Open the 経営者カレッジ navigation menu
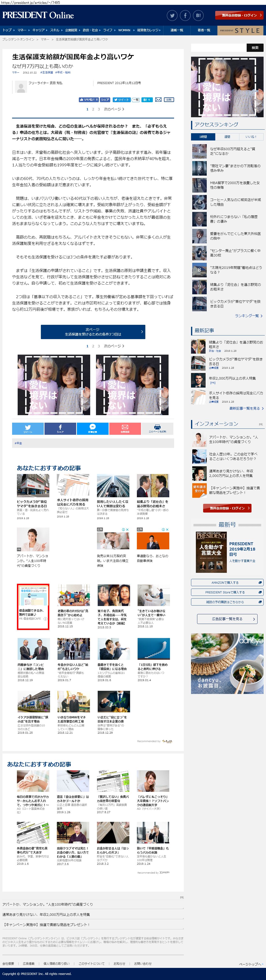The image size is (266, 980). [148, 30]
